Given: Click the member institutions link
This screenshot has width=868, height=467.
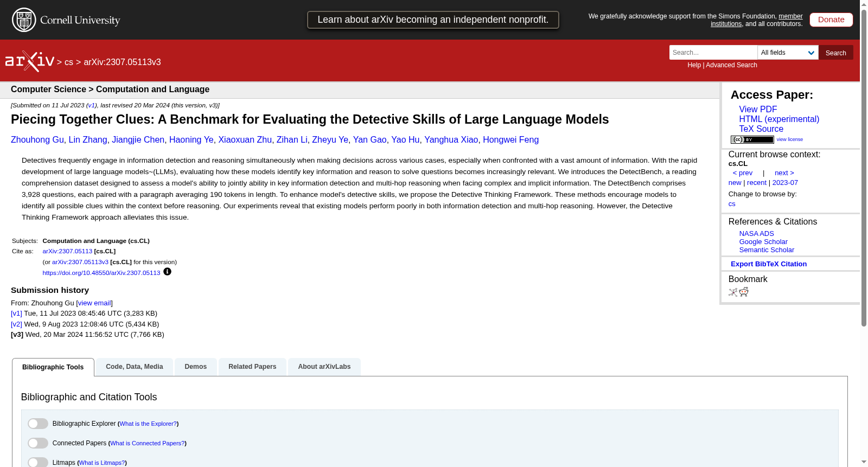Looking at the screenshot, I should (x=757, y=20).
